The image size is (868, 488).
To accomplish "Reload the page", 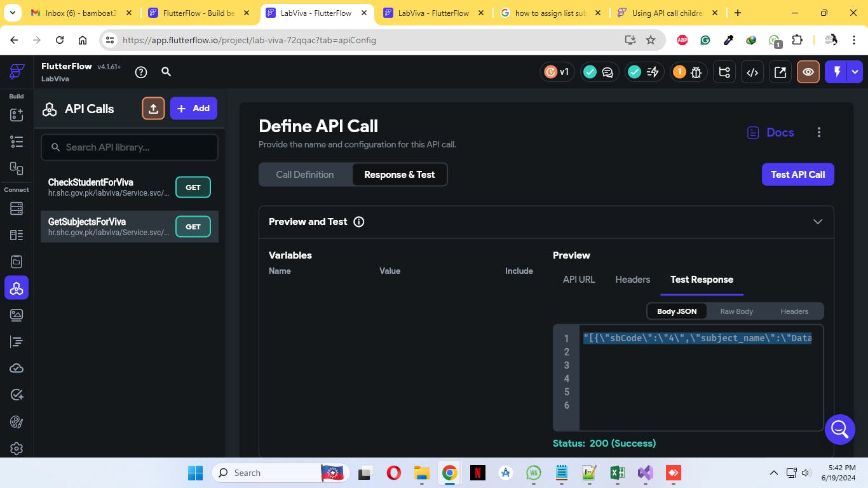I will (60, 40).
